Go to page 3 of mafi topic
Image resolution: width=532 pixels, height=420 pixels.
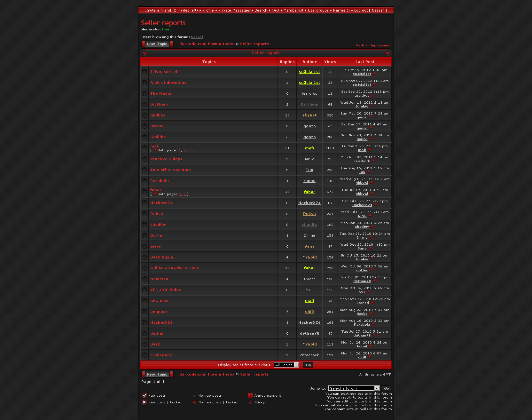pyautogui.click(x=189, y=150)
